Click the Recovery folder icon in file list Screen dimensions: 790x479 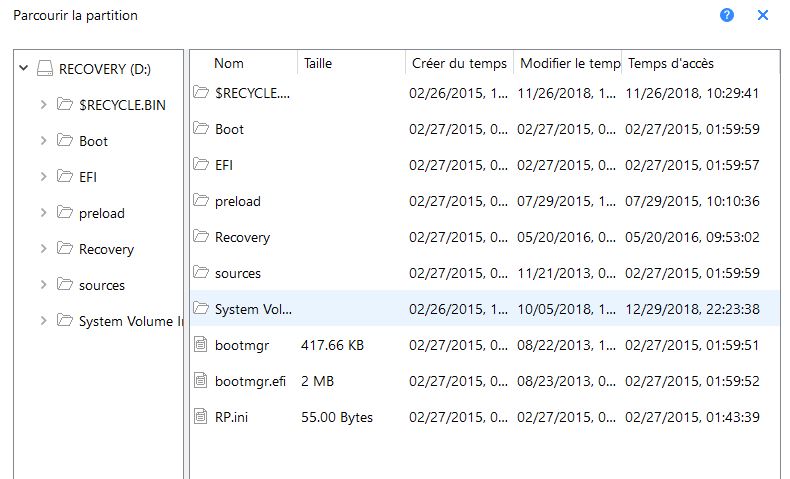[201, 236]
